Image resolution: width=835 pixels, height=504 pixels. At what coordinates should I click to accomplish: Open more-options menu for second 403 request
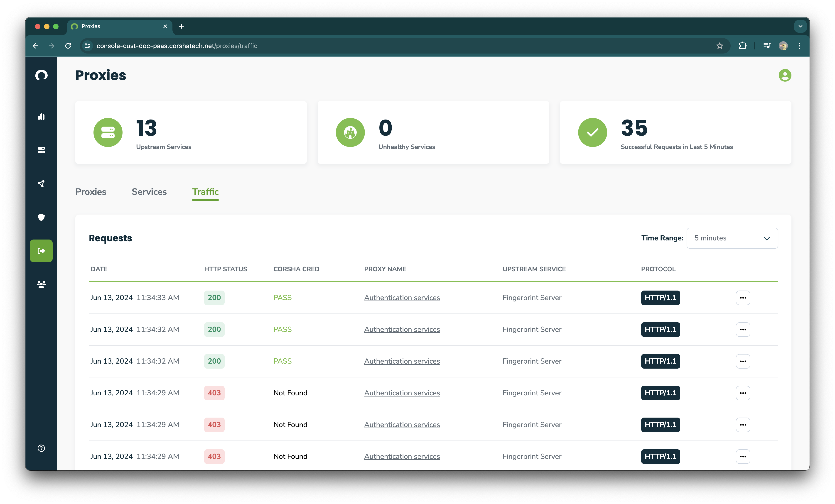[743, 425]
